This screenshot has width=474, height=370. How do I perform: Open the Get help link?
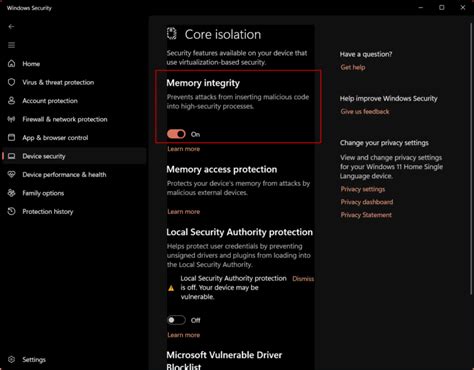353,67
